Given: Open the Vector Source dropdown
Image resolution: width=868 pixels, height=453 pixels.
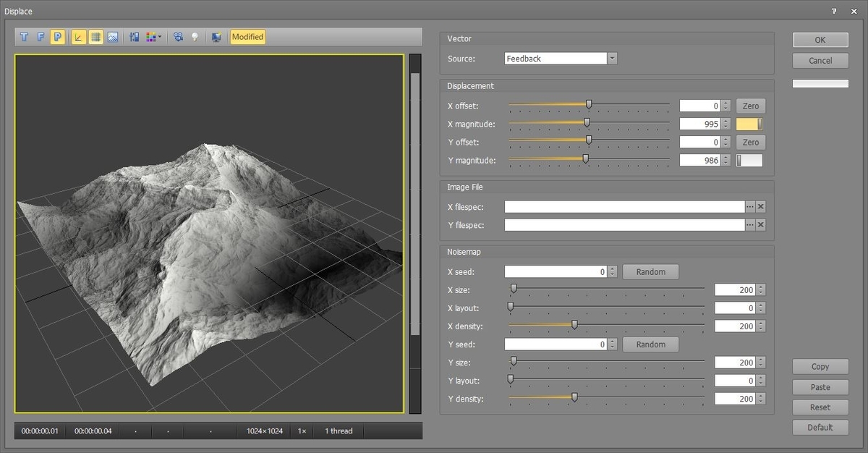Looking at the screenshot, I should tap(612, 59).
